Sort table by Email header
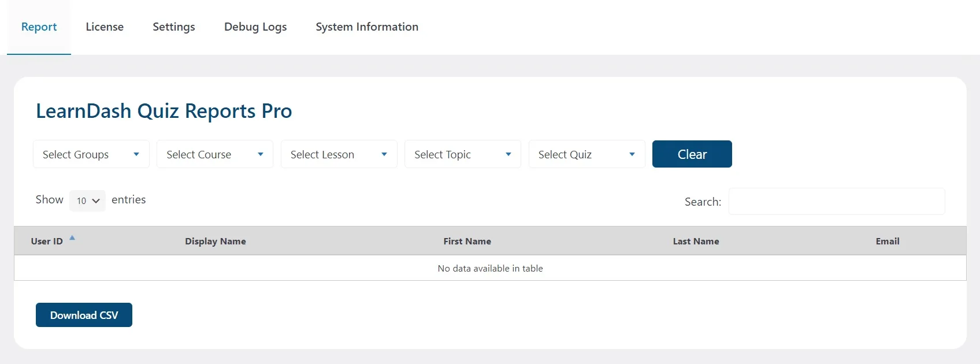The image size is (980, 364). click(888, 241)
